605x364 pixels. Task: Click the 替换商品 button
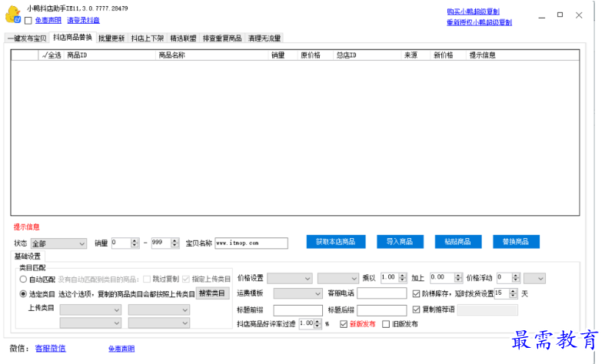516,242
